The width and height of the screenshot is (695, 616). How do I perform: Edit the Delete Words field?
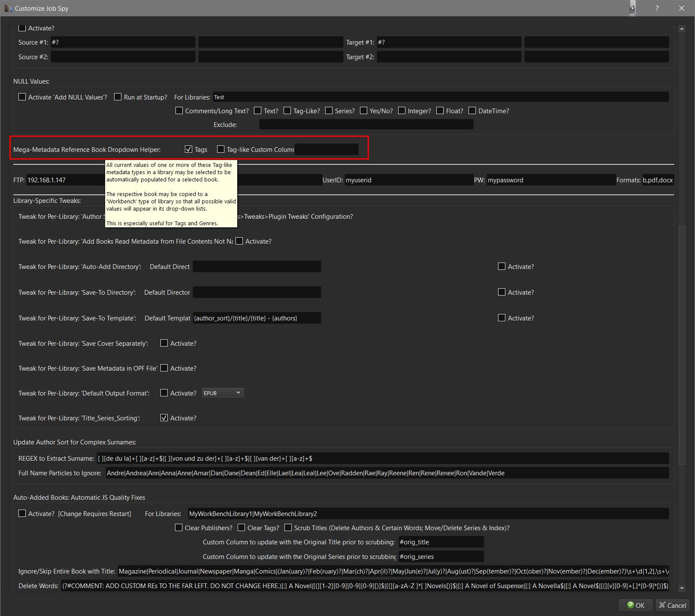coord(365,586)
